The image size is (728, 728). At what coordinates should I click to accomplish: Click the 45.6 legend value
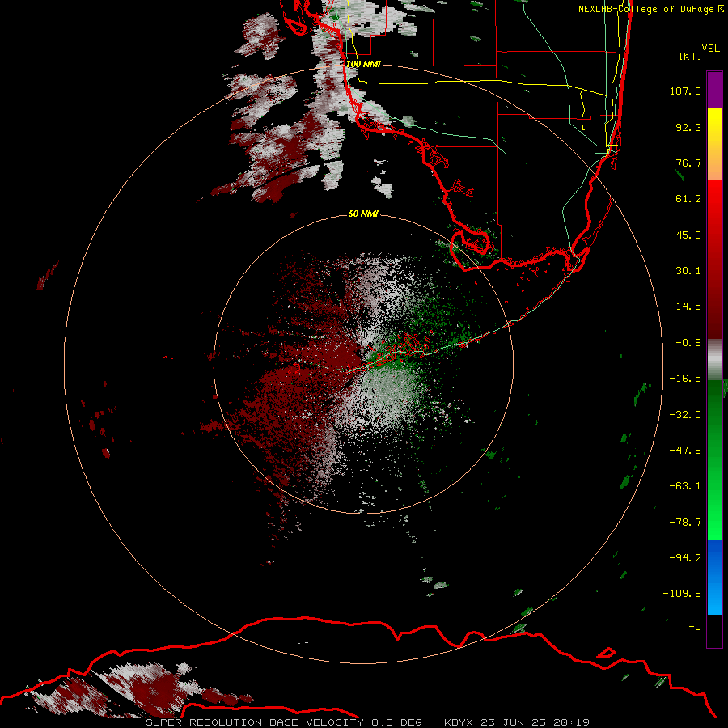(x=688, y=235)
